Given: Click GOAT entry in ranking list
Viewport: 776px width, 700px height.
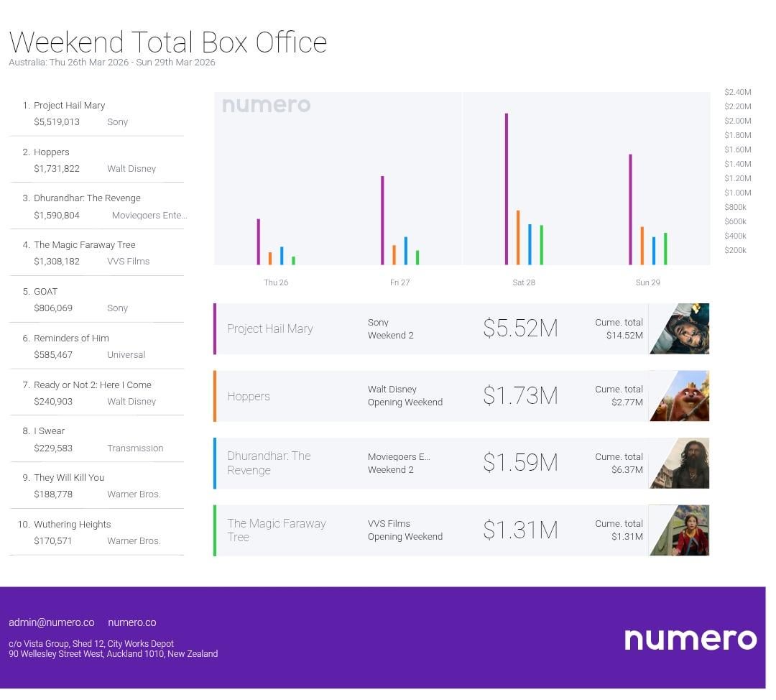Looking at the screenshot, I should click(45, 292).
